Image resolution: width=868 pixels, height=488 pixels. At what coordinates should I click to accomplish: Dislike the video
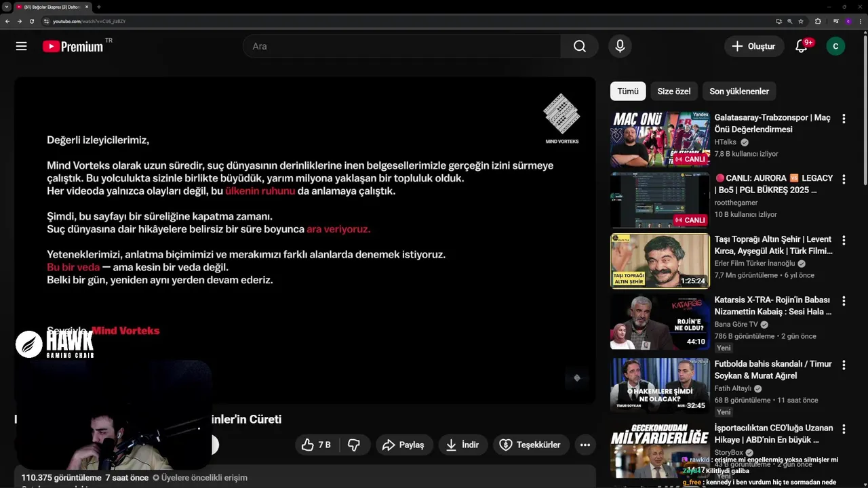(353, 445)
